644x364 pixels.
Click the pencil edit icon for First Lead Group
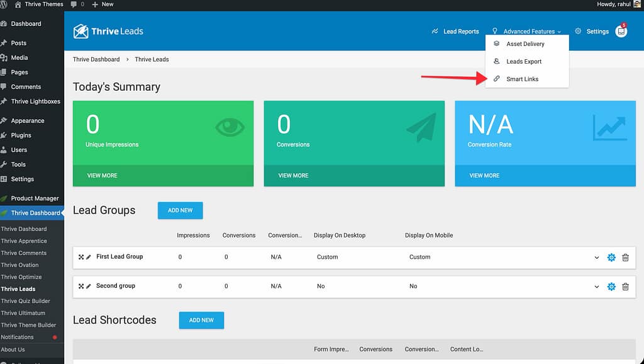(89, 257)
